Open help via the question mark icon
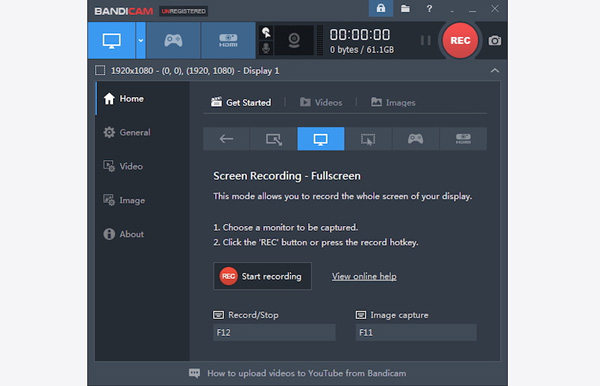600x386 pixels. click(429, 8)
